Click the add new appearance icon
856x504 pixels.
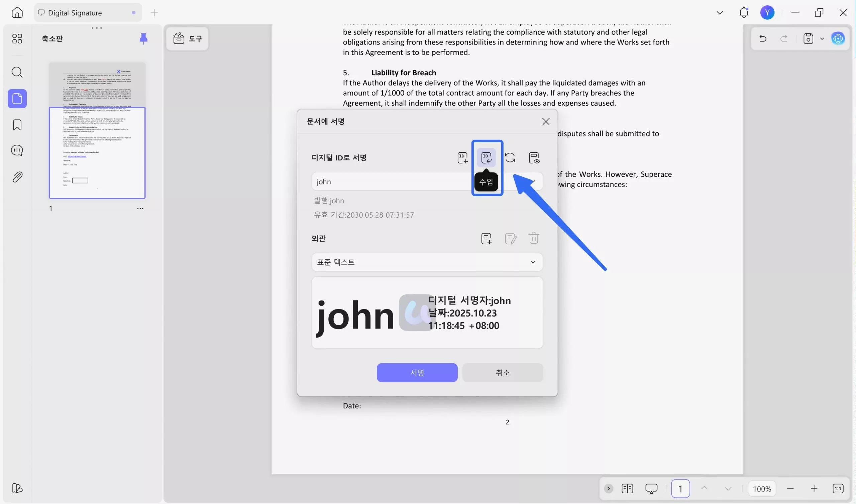tap(486, 238)
